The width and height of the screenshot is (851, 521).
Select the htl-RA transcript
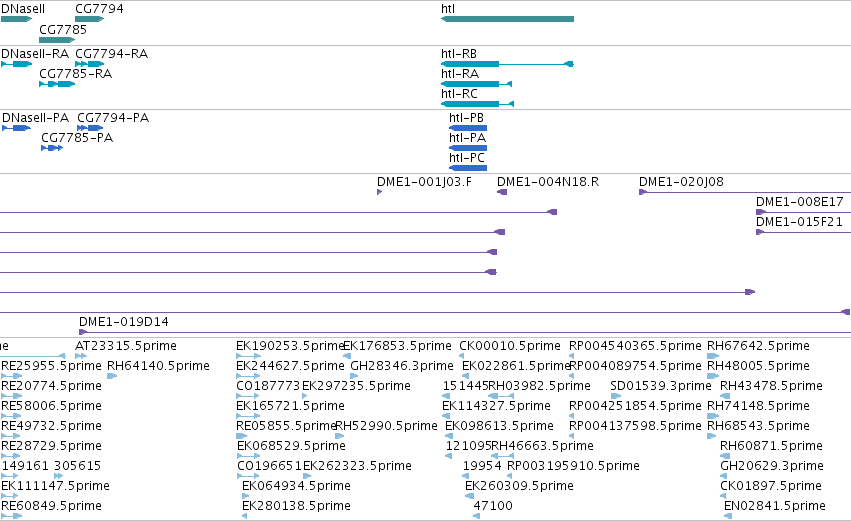[477, 84]
